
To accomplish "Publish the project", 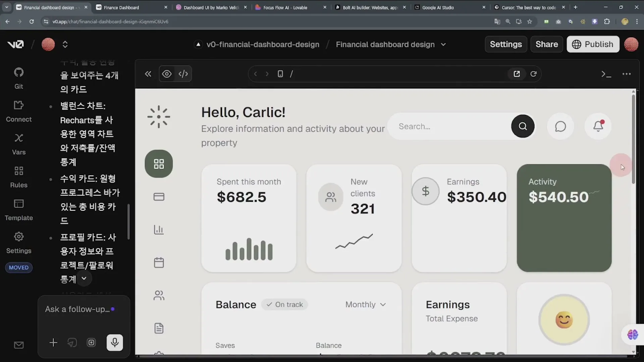I will 593,44.
